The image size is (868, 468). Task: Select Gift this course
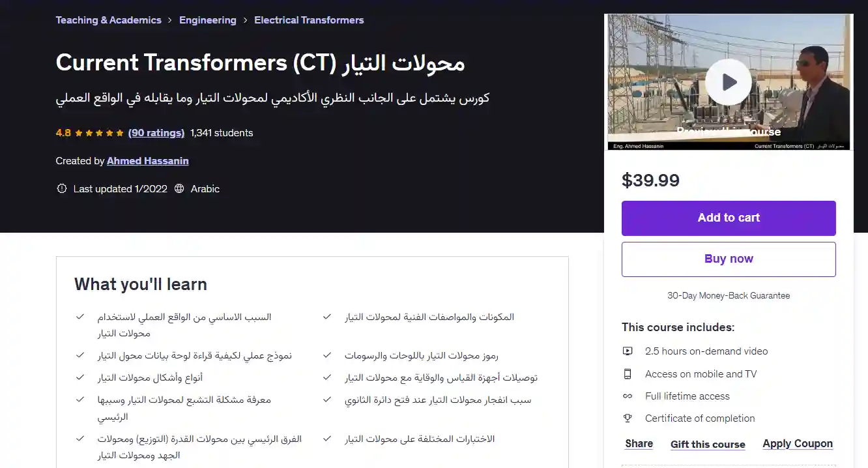[x=708, y=445]
